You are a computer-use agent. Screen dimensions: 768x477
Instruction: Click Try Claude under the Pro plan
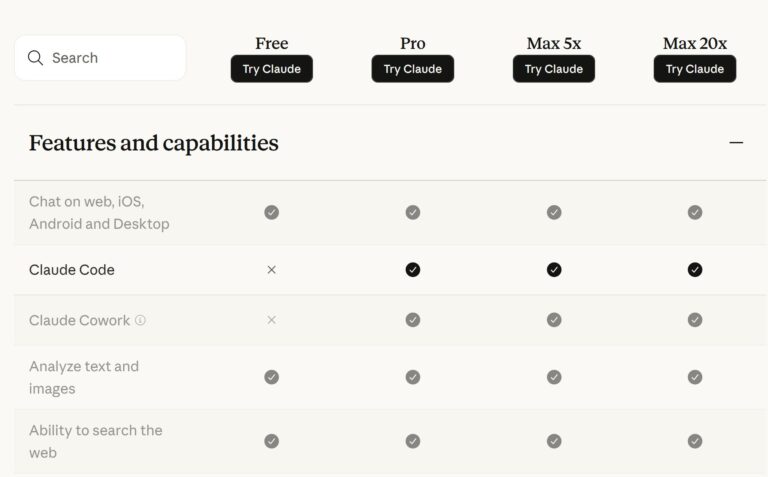[413, 69]
